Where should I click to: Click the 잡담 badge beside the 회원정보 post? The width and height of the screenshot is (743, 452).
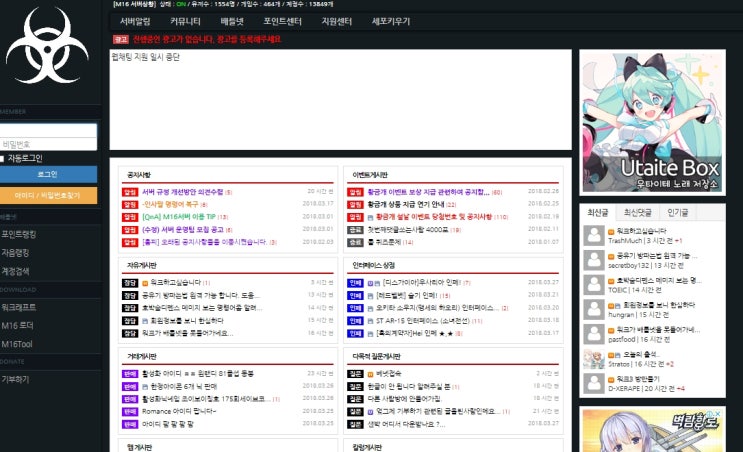130,321
